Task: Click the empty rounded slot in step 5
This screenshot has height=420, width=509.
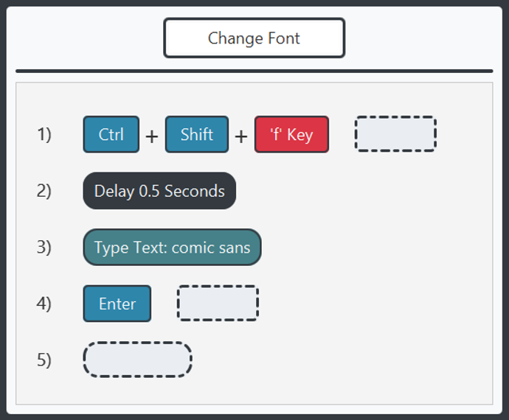Action: (x=137, y=360)
